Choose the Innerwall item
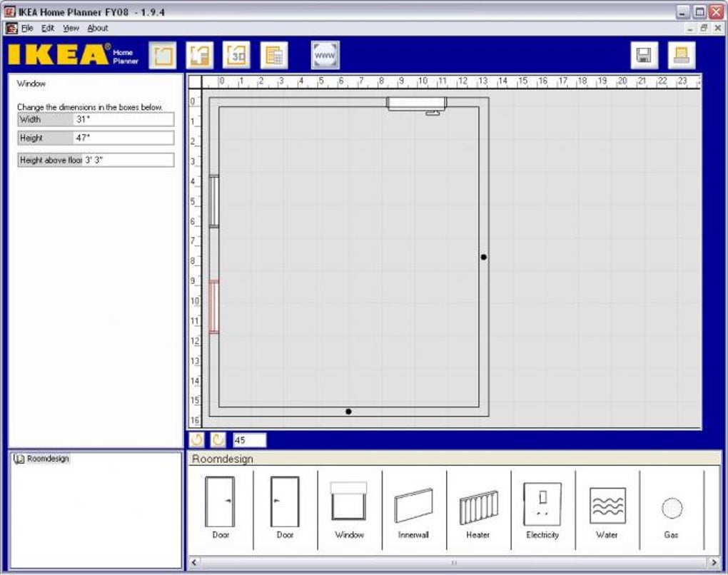 [413, 513]
